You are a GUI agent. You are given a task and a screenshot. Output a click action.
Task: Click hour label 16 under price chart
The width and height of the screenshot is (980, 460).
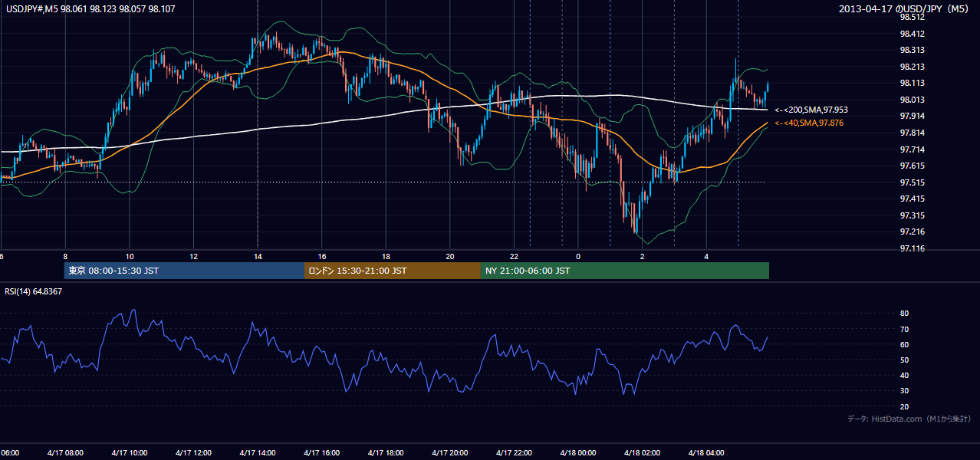click(x=322, y=257)
